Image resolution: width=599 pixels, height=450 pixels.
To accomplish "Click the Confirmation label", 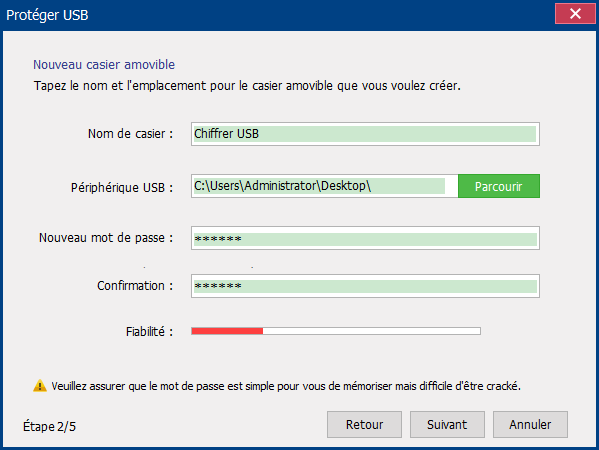I will 135,286.
